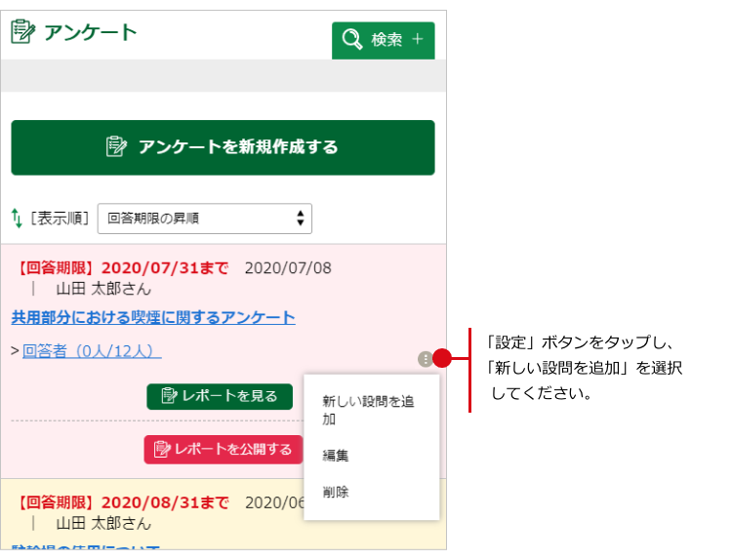The width and height of the screenshot is (732, 560).
Task: Click the sort arrows icon beside 表示順
Action: click(x=17, y=219)
